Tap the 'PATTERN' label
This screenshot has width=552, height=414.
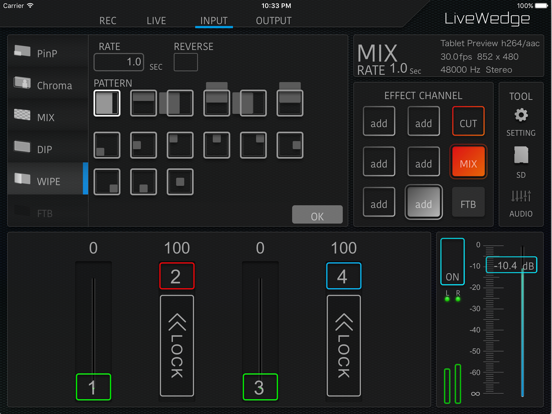[x=113, y=83]
